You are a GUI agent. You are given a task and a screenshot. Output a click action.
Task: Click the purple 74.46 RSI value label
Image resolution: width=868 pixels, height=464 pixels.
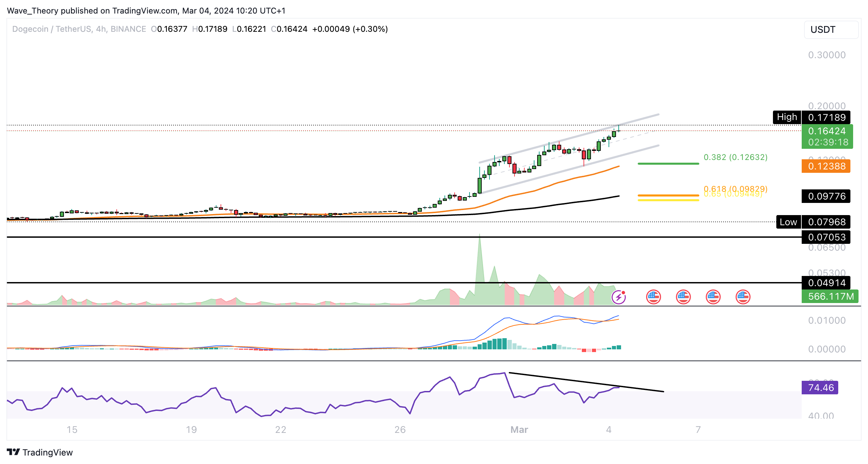820,388
